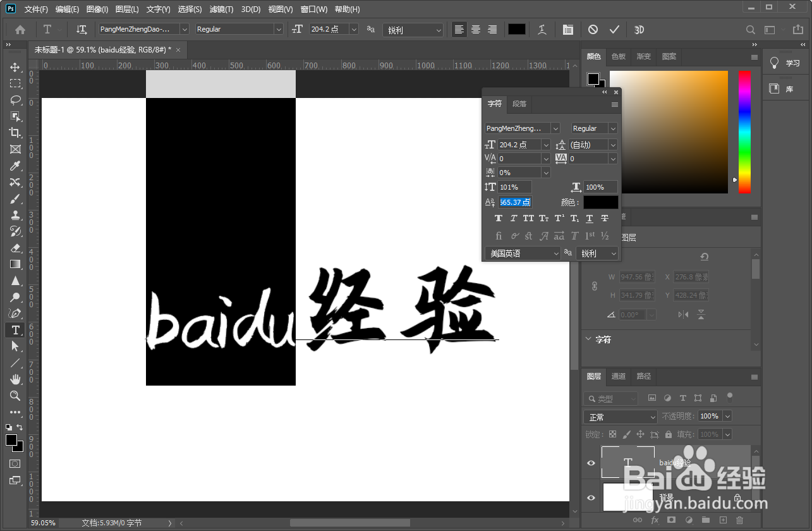Toggle Strikethrough style

point(605,218)
